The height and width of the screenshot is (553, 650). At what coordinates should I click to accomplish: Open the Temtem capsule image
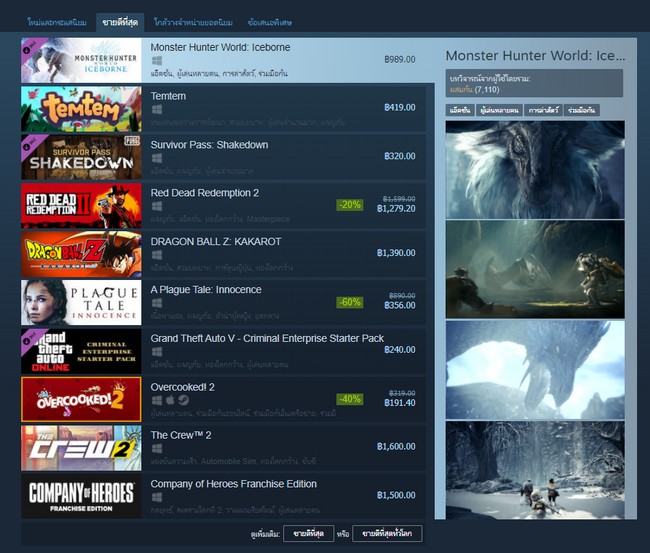(81, 109)
